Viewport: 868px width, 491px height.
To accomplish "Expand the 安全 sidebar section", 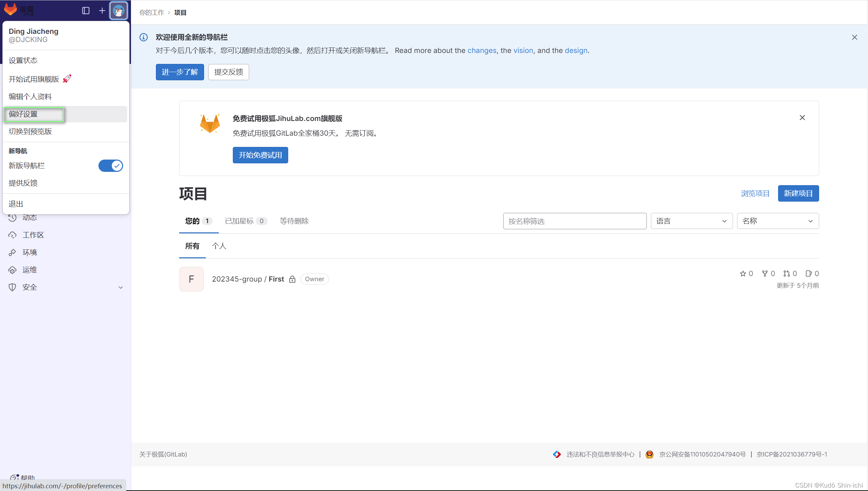I will (120, 287).
